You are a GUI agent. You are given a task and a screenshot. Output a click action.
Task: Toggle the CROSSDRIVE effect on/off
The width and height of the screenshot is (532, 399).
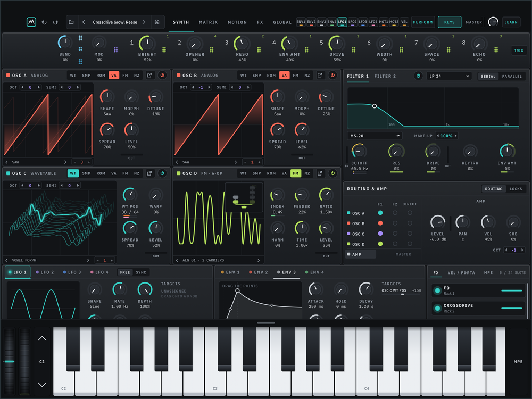(437, 308)
